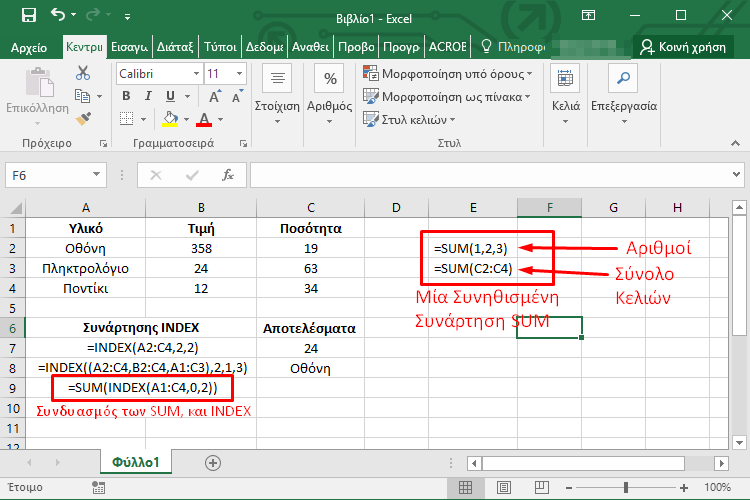Image resolution: width=750 pixels, height=500 pixels.
Task: Click the Cut scissors icon
Action: (x=83, y=73)
